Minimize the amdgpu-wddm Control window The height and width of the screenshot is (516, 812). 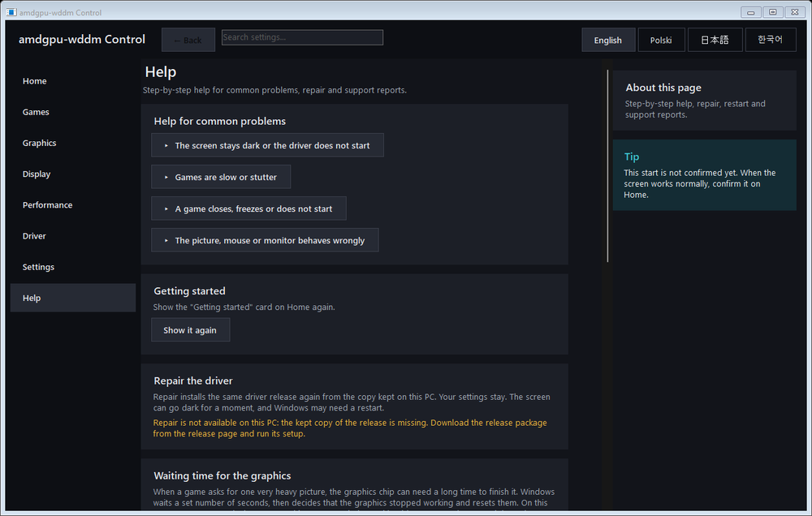pos(750,12)
